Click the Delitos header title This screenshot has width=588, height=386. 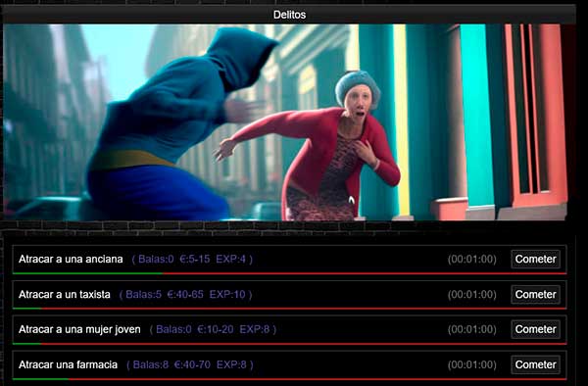pyautogui.click(x=289, y=15)
